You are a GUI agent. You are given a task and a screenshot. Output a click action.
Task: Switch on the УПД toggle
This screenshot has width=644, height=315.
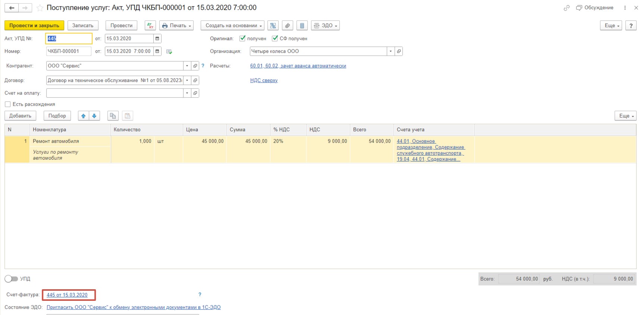coord(11,279)
